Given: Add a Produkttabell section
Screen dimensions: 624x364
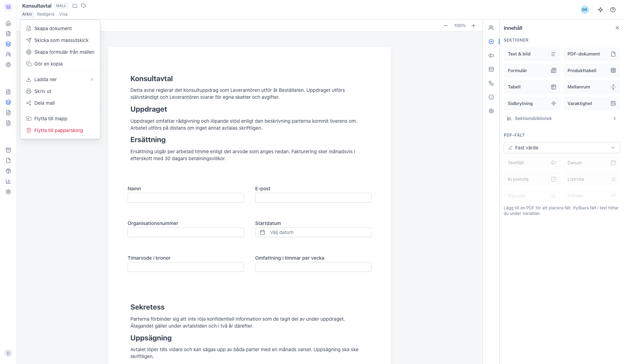Looking at the screenshot, I should (591, 70).
